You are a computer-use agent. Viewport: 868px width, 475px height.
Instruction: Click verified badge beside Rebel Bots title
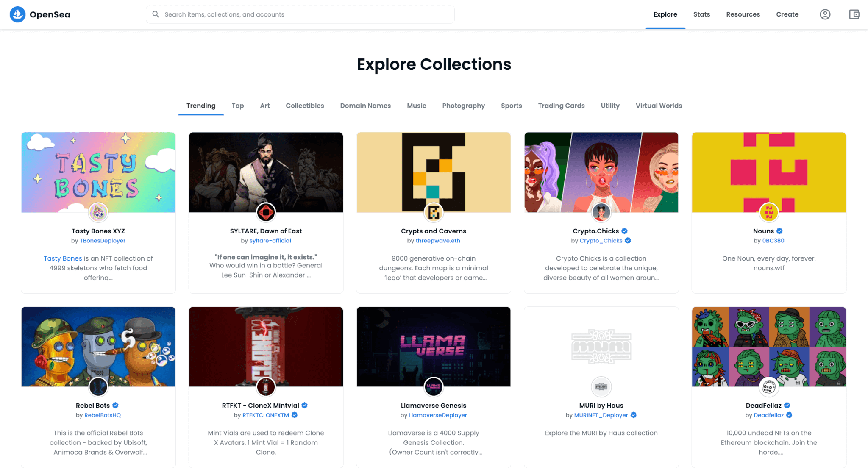[115, 406]
